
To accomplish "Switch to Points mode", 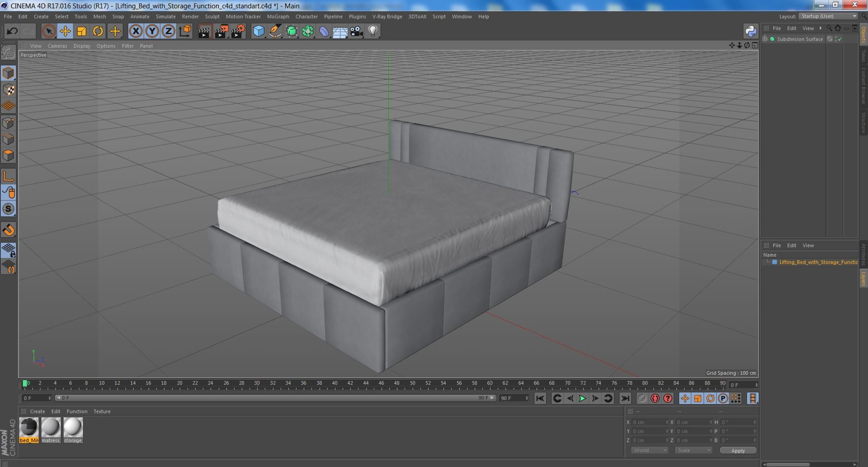I will [x=9, y=123].
